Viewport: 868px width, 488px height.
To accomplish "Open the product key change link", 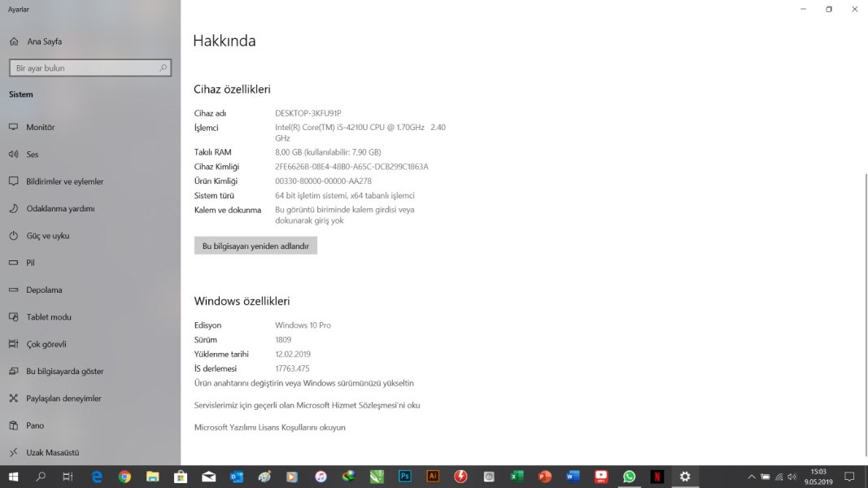I will tap(303, 383).
